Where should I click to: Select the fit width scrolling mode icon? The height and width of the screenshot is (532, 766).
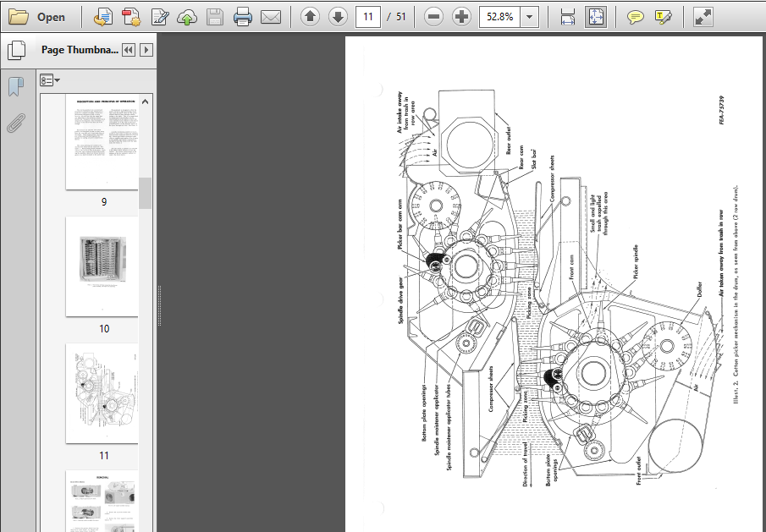click(568, 17)
